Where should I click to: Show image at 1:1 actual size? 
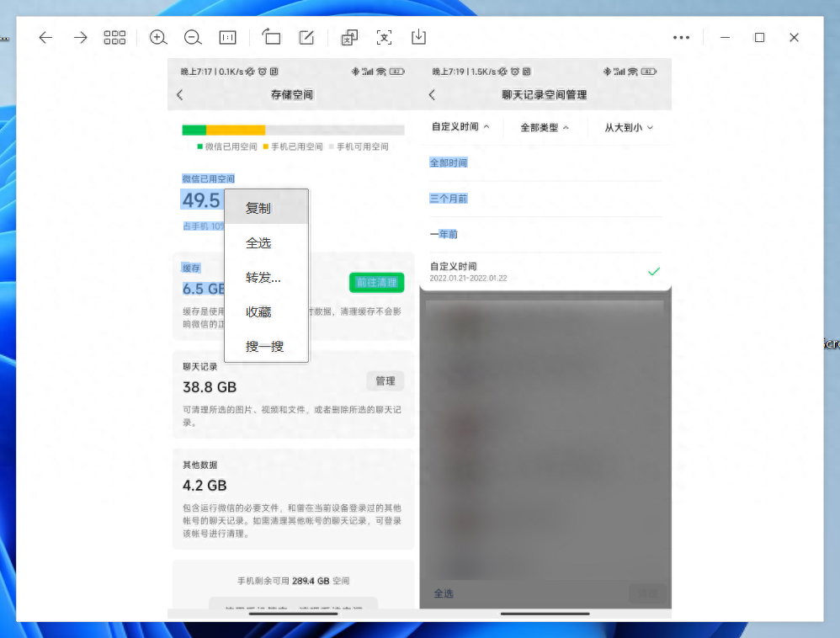227,38
